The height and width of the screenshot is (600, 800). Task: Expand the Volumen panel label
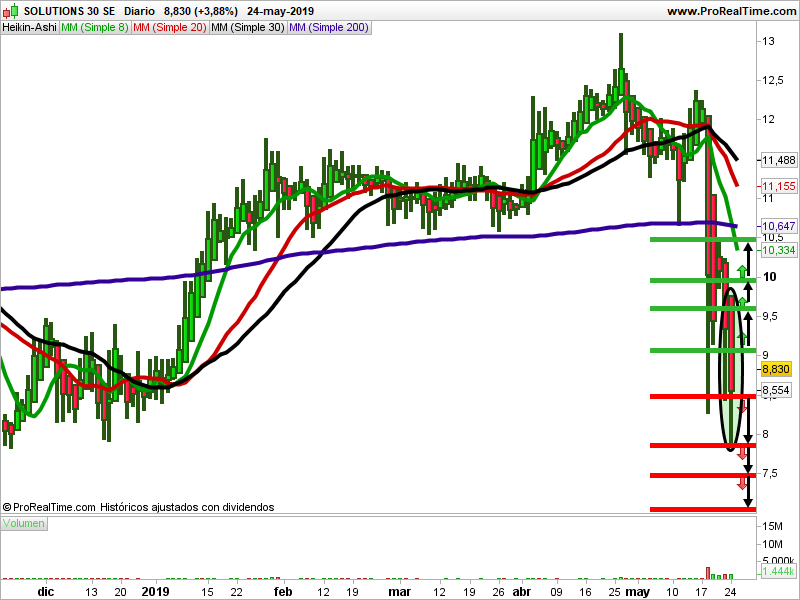pos(24,523)
